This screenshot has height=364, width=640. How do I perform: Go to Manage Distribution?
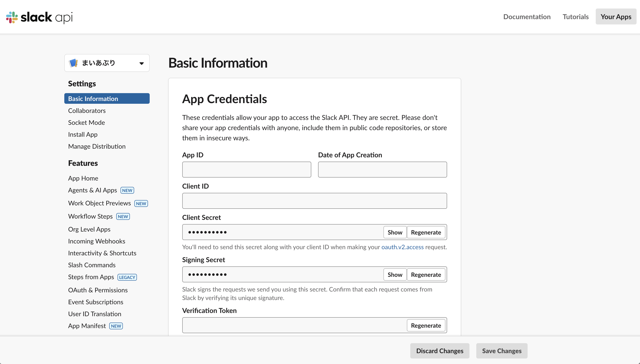97,146
